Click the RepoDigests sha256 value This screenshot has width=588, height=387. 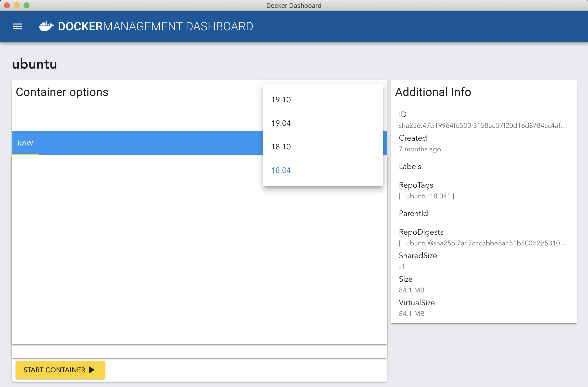(483, 243)
